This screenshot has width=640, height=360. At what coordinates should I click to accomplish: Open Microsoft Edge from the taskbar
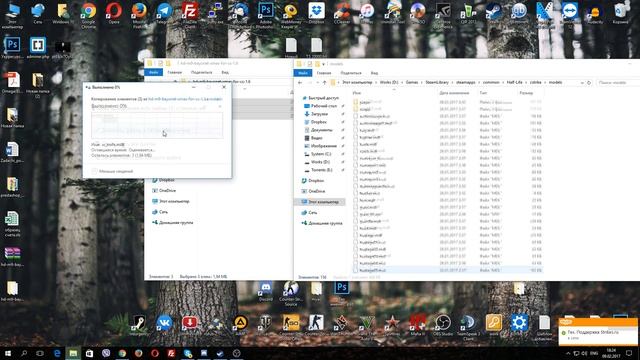(x=57, y=353)
